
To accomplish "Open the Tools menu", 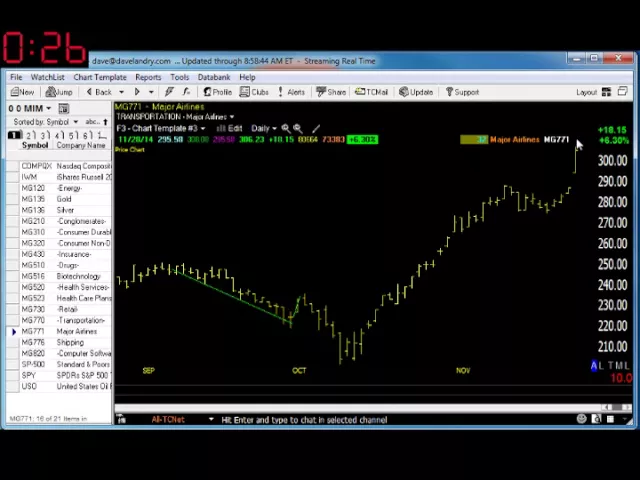I will [180, 77].
